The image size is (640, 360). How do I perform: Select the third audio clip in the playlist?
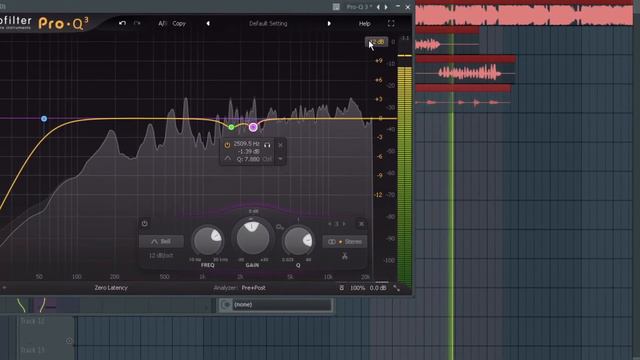[466, 70]
